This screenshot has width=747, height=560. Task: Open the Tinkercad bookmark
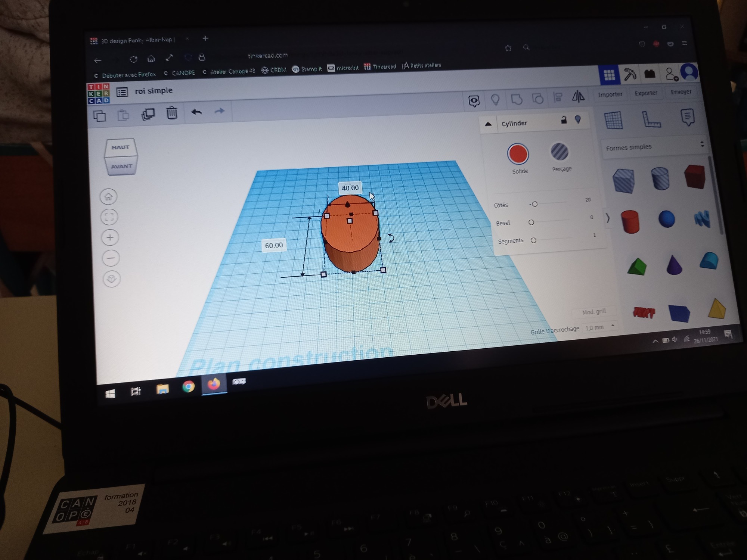click(x=380, y=67)
